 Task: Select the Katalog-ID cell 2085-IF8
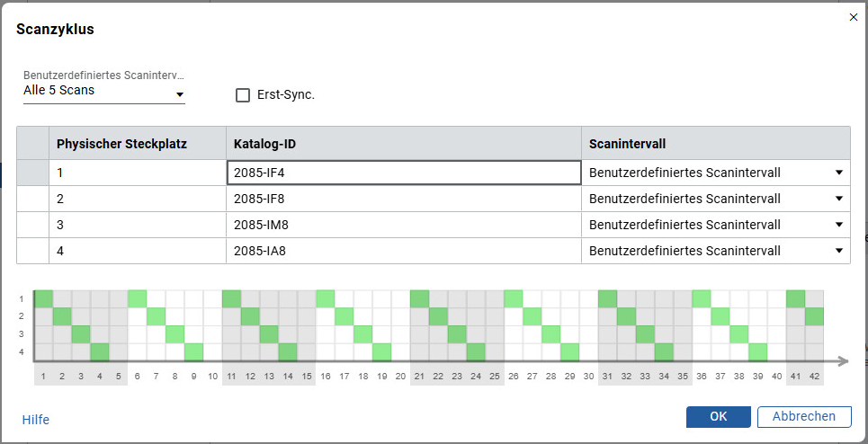click(404, 199)
